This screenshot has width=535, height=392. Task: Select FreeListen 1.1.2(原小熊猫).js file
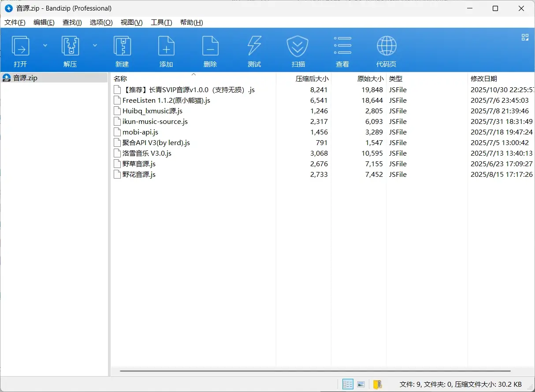tap(166, 100)
